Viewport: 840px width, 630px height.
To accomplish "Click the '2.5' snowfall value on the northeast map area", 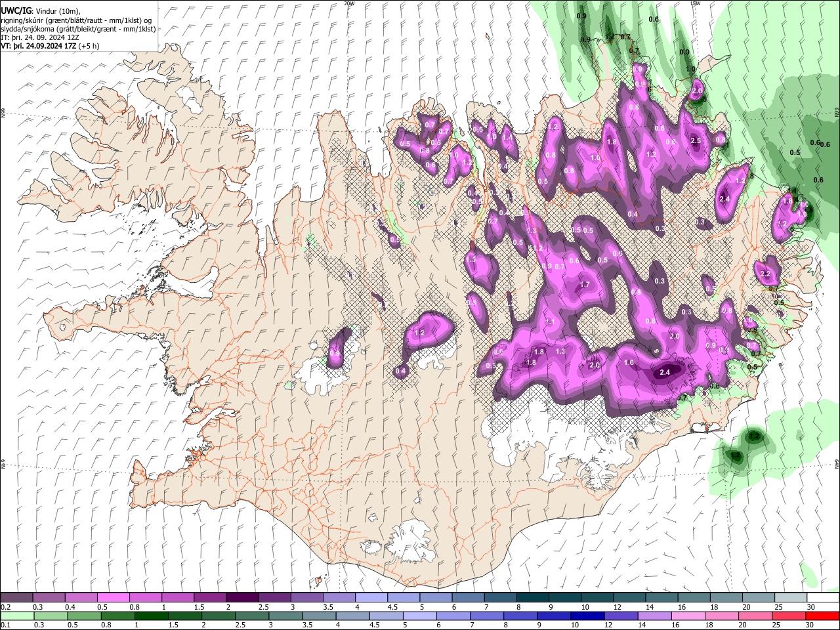I will (696, 141).
